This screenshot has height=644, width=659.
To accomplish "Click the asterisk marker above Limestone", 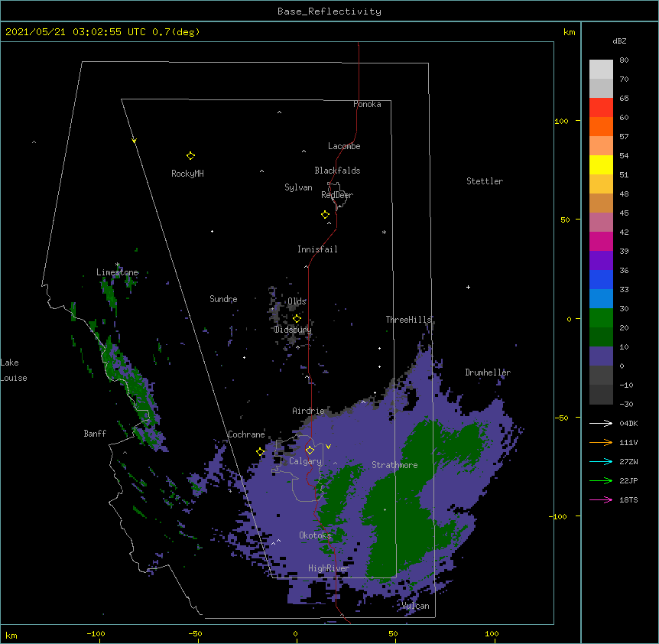I will 117,265.
